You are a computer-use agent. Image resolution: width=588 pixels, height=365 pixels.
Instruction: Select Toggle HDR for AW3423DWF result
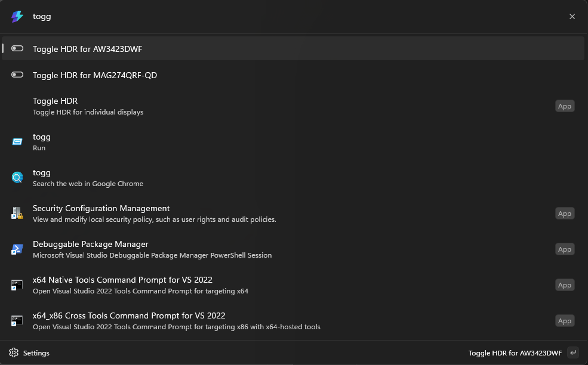(x=293, y=48)
